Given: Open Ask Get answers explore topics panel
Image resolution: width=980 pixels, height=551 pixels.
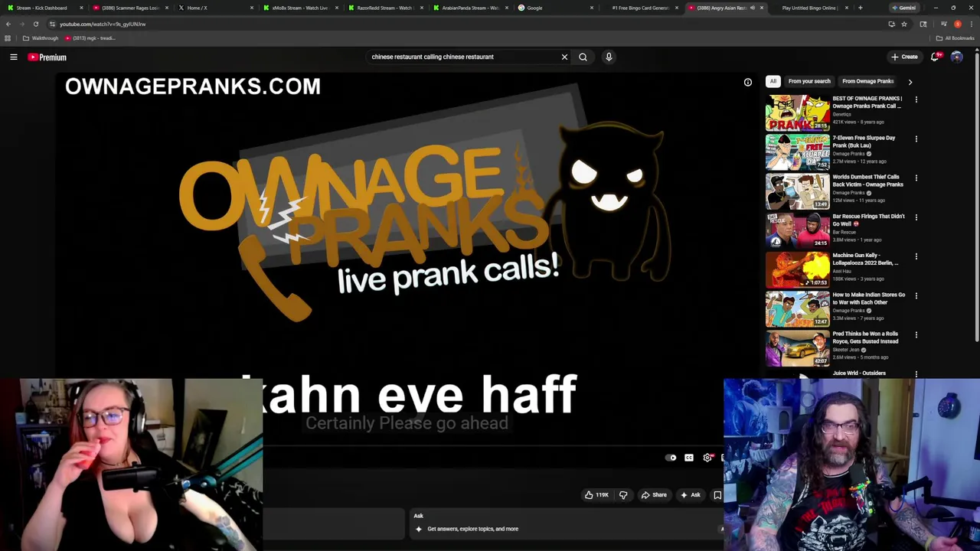Looking at the screenshot, I should [x=567, y=523].
